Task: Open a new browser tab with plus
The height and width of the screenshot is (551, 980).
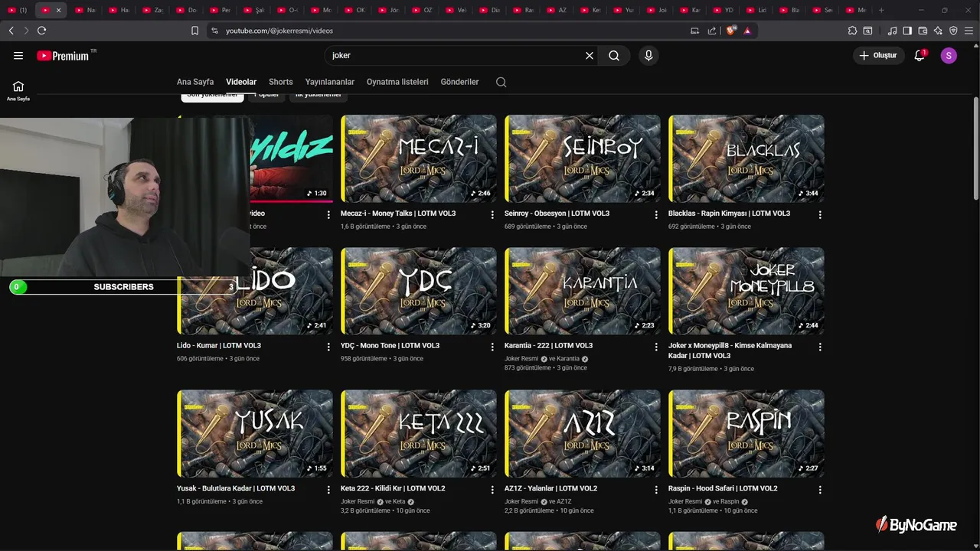Action: point(881,10)
